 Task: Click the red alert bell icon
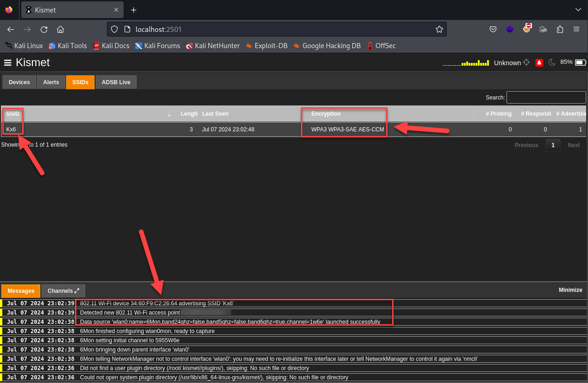(x=539, y=62)
